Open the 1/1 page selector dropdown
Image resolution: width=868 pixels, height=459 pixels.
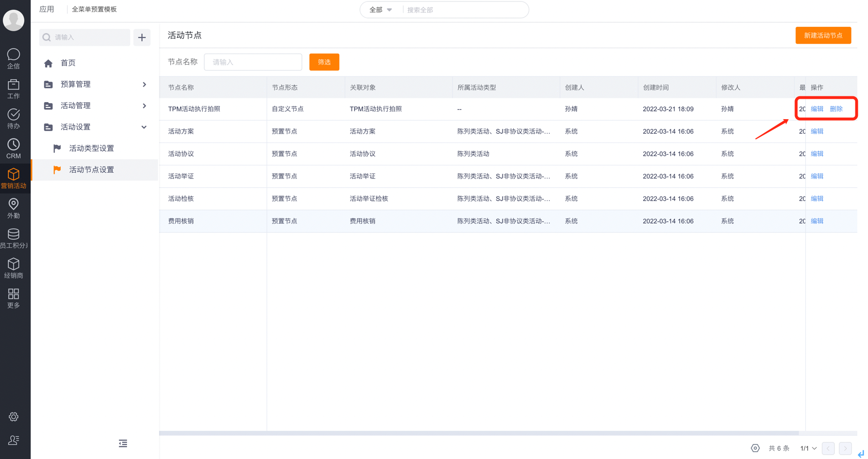click(808, 448)
